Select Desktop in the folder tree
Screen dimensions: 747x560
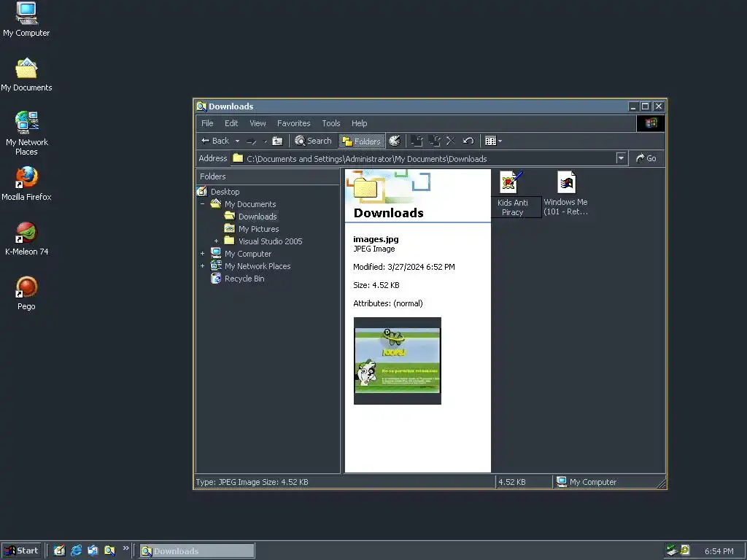pos(225,192)
